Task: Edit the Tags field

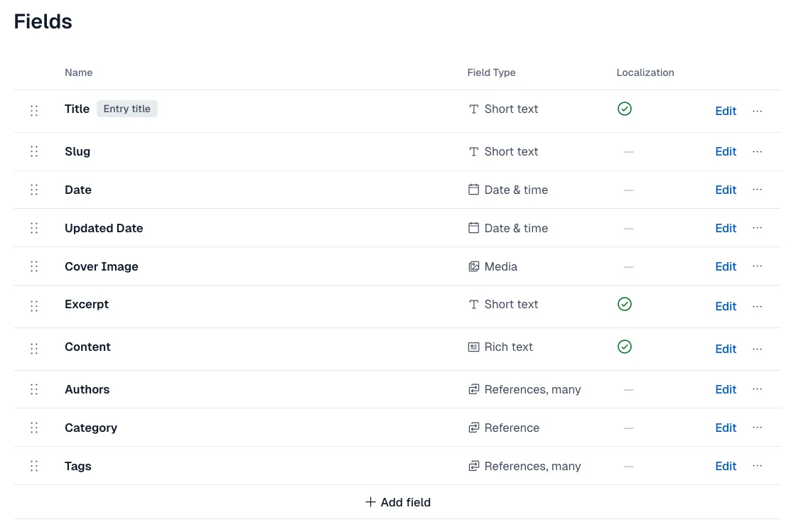Action: [x=726, y=466]
